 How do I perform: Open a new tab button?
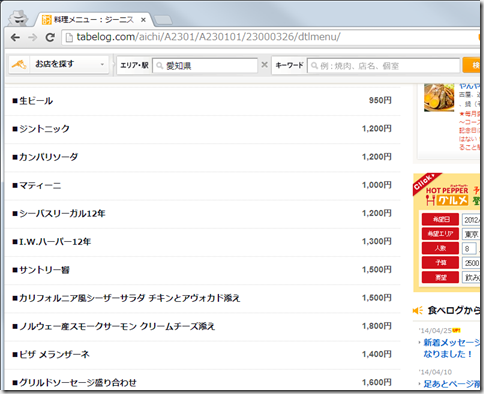163,20
